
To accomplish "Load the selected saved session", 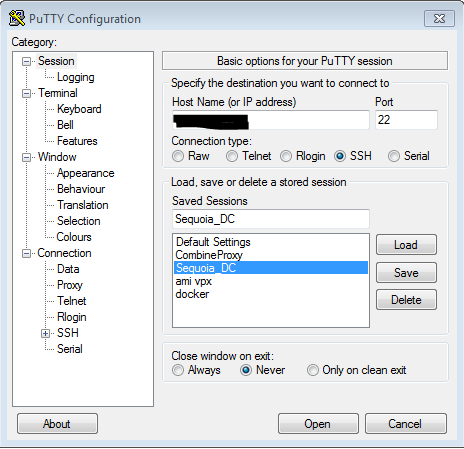I will click(406, 245).
